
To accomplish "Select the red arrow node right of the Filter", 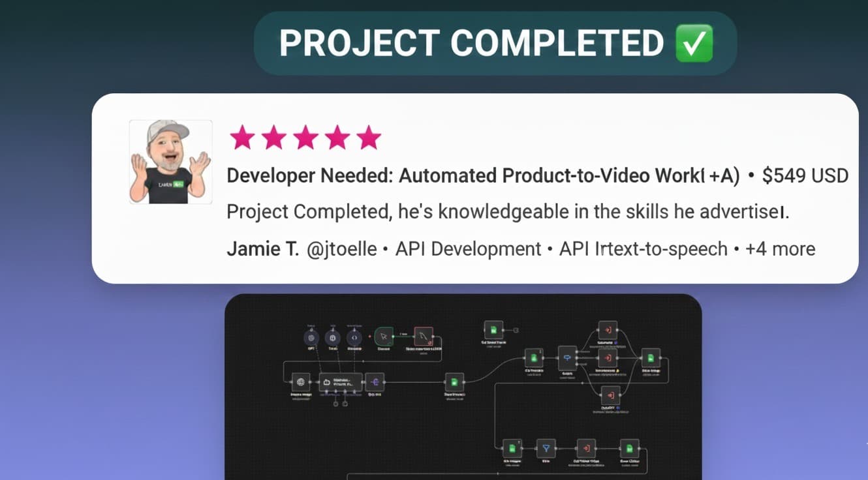I will point(586,449).
